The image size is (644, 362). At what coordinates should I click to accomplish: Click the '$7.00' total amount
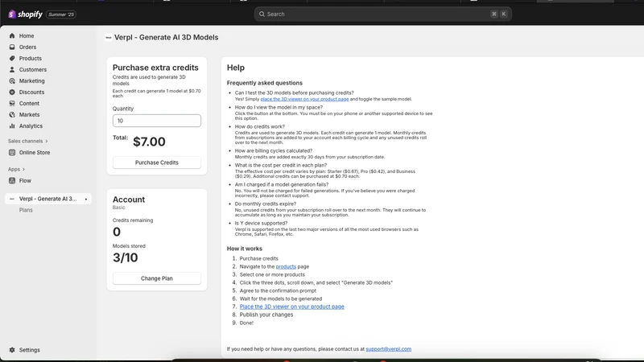click(x=149, y=142)
